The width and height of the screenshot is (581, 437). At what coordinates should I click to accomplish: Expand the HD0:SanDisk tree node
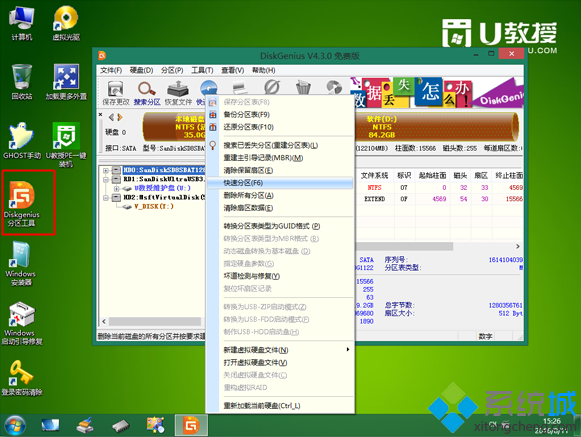click(106, 170)
